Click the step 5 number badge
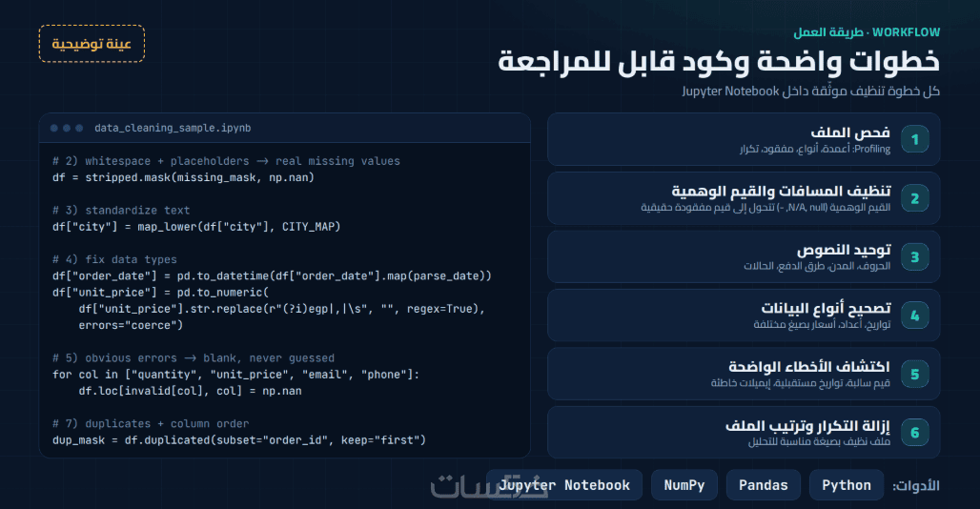 tap(914, 374)
